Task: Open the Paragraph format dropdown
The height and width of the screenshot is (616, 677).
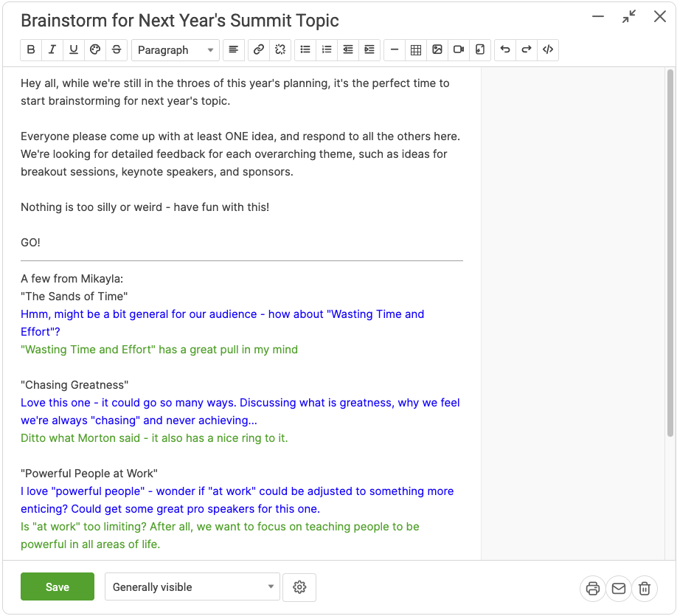Action: 176,50
